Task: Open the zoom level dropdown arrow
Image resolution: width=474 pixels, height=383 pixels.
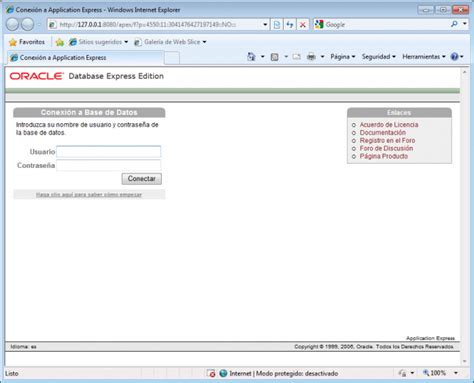Action: point(456,373)
